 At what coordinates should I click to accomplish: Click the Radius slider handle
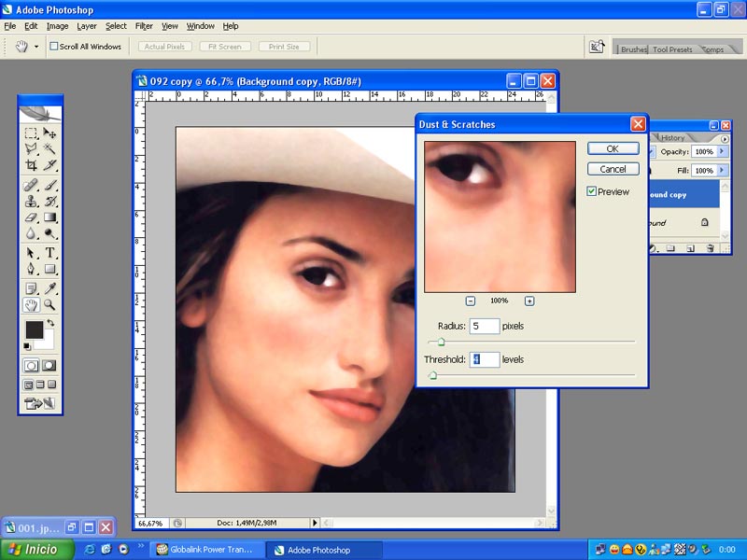coord(441,343)
